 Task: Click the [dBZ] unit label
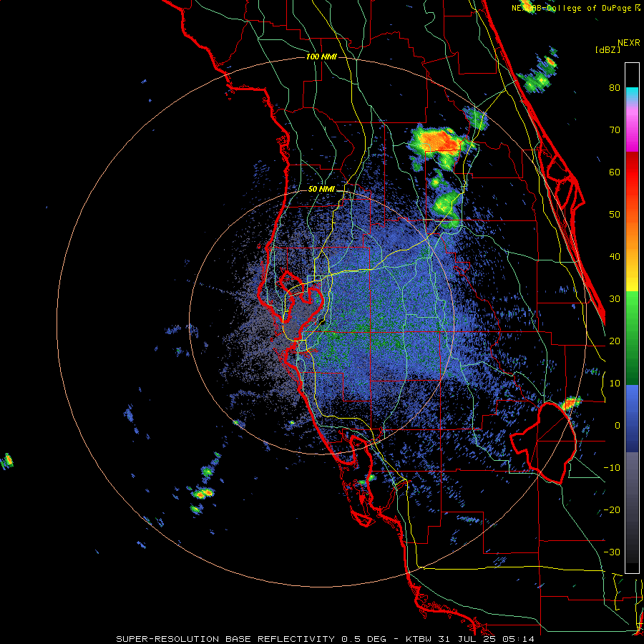[x=608, y=49]
